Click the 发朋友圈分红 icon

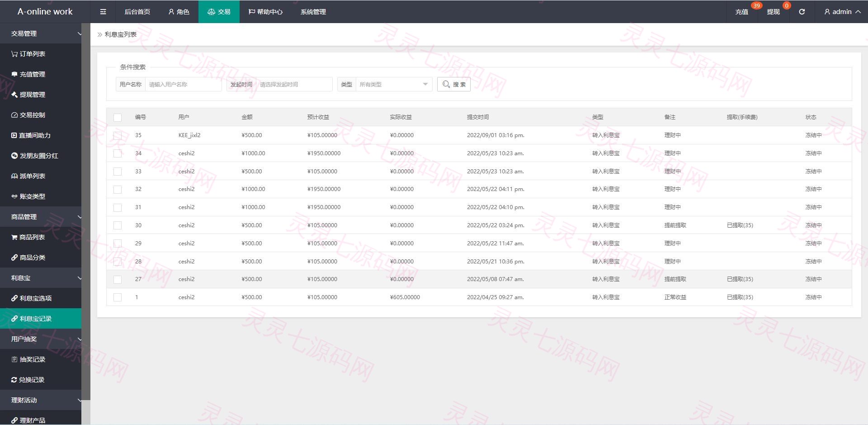tap(14, 156)
